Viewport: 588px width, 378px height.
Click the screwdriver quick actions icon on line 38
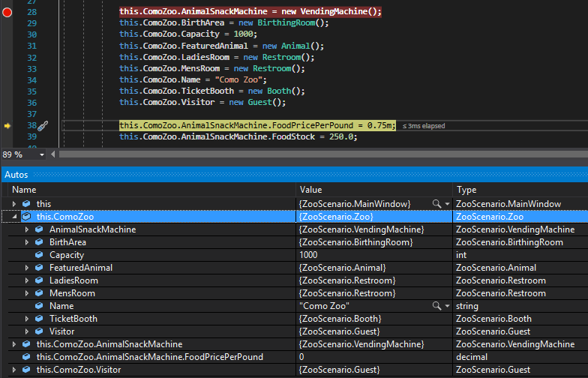43,125
